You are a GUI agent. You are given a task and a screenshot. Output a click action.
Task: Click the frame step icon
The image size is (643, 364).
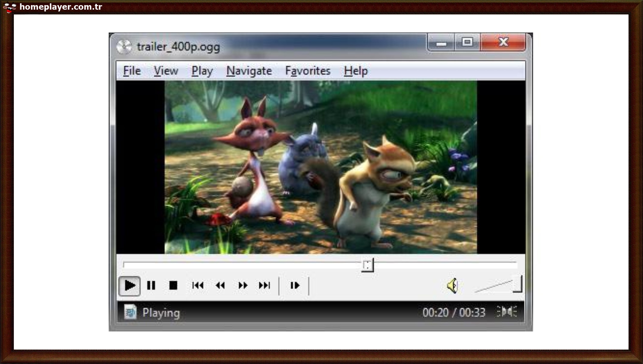coord(294,286)
